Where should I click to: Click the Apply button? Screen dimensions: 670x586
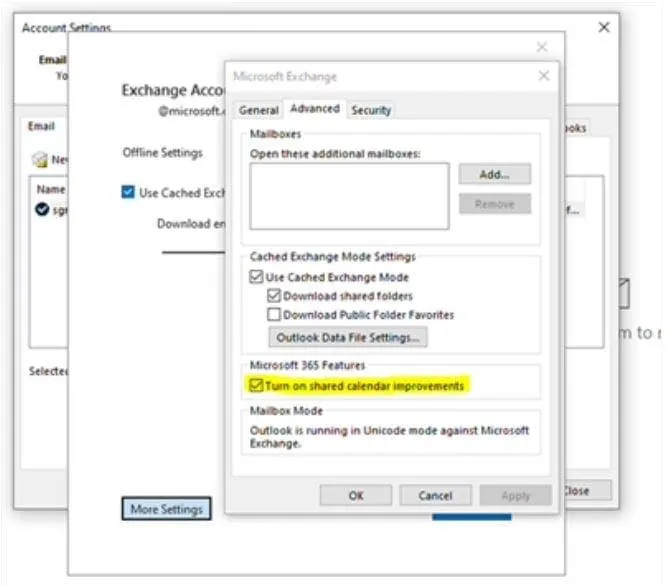516,495
